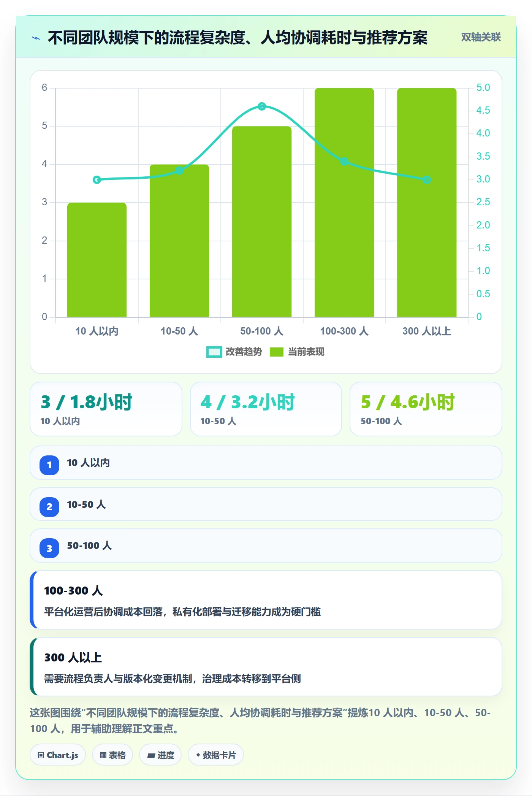Click the 改善趋势 legend label
Image resolution: width=532 pixels, height=796 pixels.
244,352
